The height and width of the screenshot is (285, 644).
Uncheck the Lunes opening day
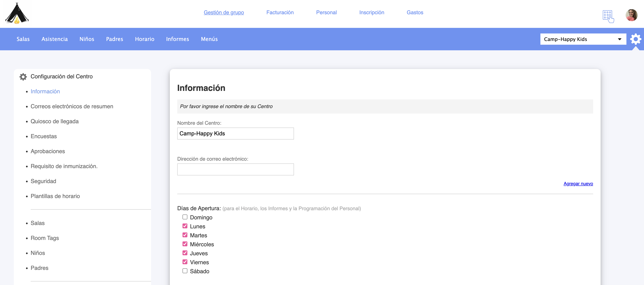click(x=185, y=226)
